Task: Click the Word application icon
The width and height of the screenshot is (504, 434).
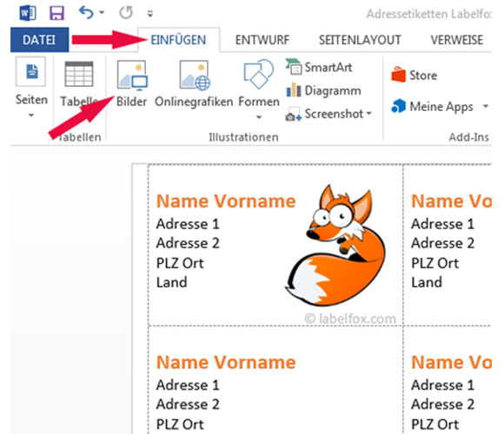Action: click(x=28, y=14)
